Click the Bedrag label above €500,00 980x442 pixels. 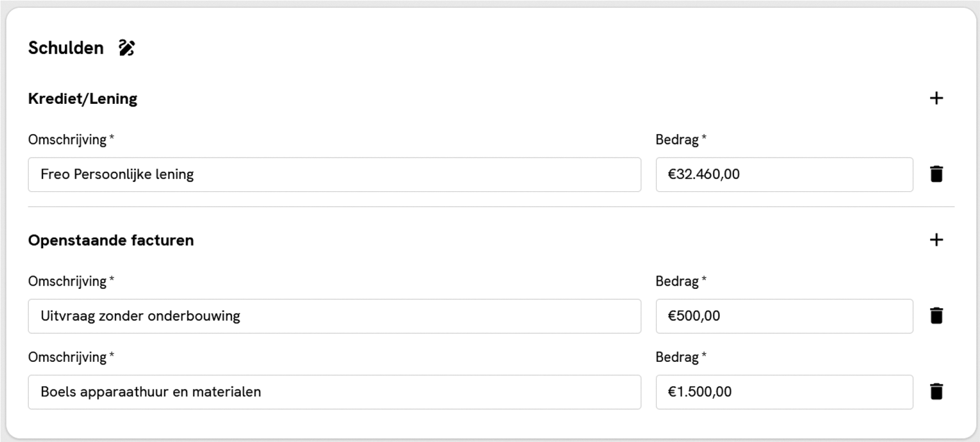point(677,281)
